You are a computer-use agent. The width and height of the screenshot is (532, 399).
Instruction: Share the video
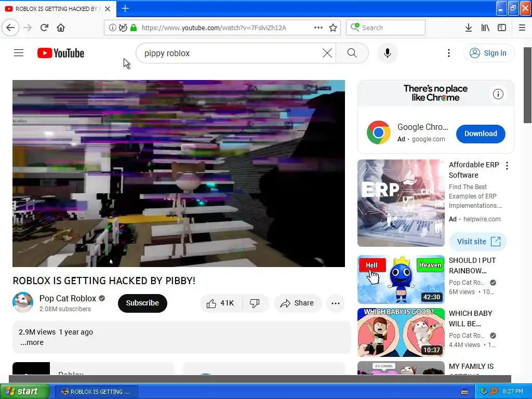(297, 303)
